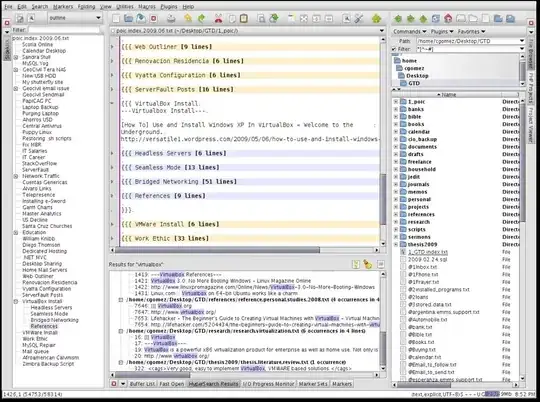Open the file browser Filter combo dropdown
The image size is (540, 402).
point(522,49)
